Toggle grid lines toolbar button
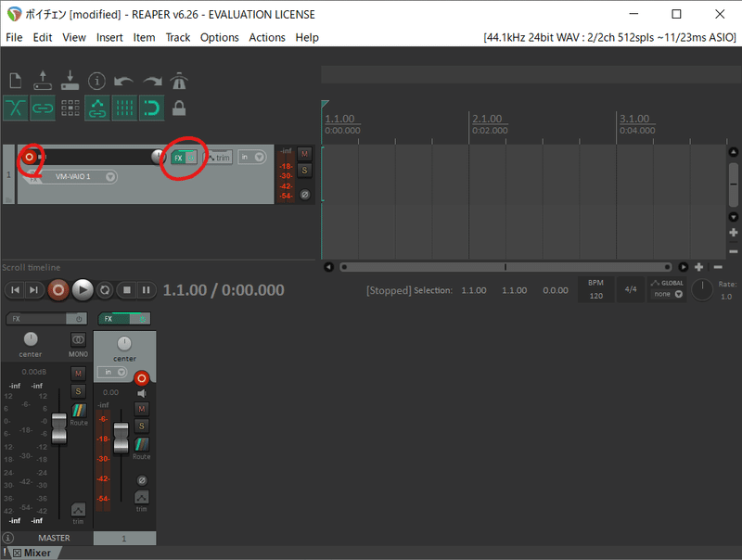 [x=124, y=108]
